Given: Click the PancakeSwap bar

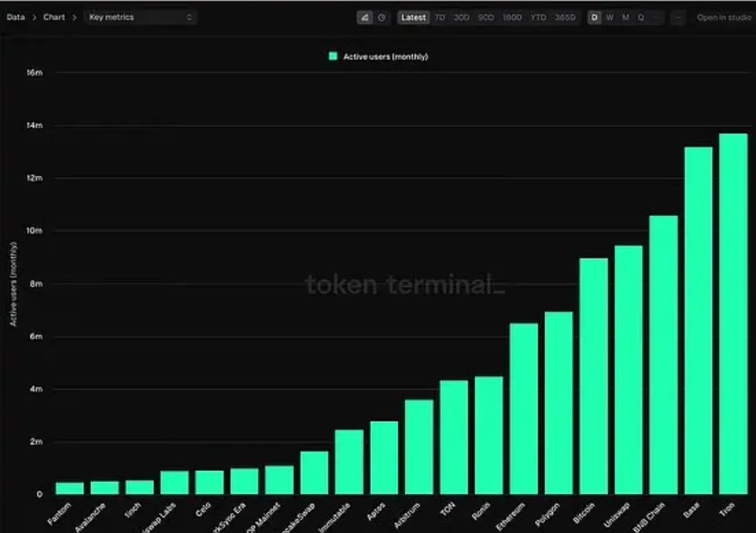Looking at the screenshot, I should tap(314, 473).
